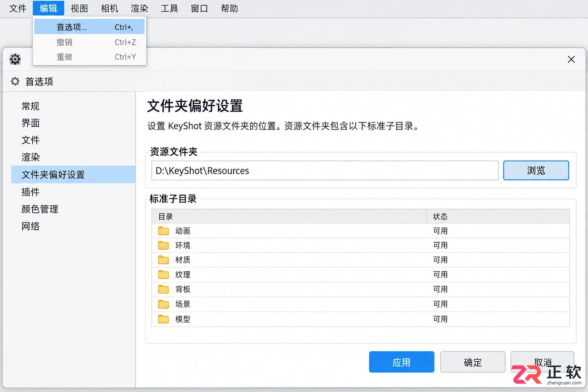
Task: Click the 取消 button
Action: pyautogui.click(x=543, y=362)
